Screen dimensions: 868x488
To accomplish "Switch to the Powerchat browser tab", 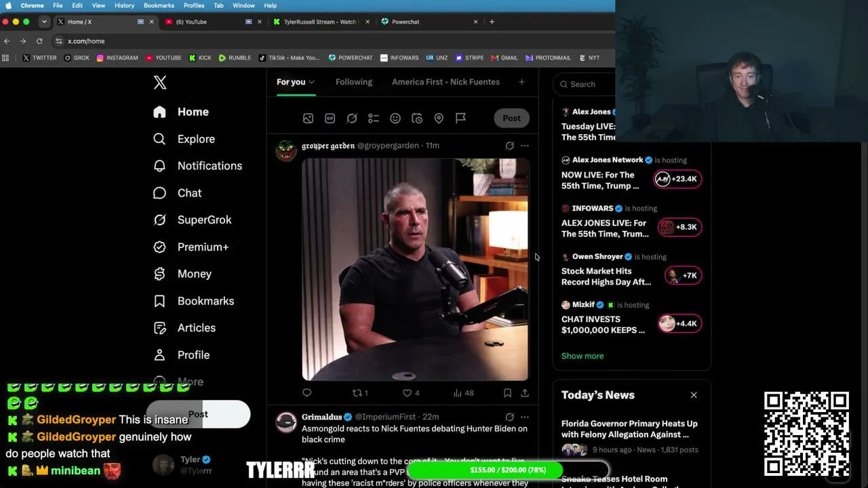I will click(x=431, y=22).
